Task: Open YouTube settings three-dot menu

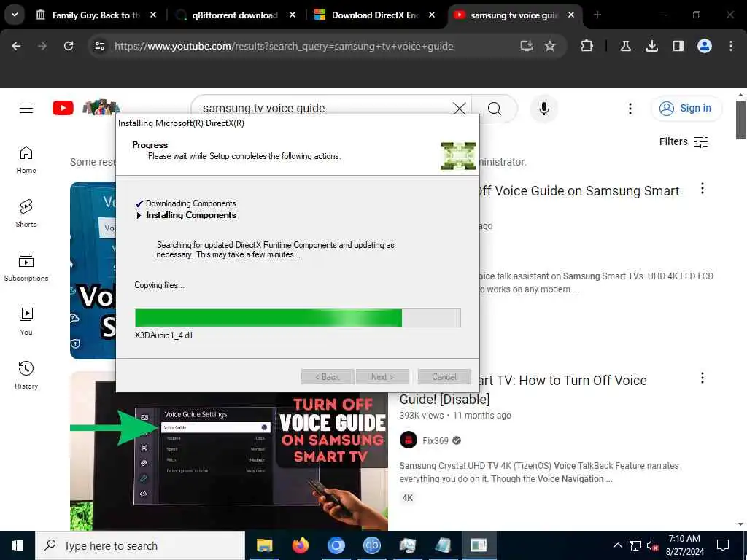Action: point(630,109)
